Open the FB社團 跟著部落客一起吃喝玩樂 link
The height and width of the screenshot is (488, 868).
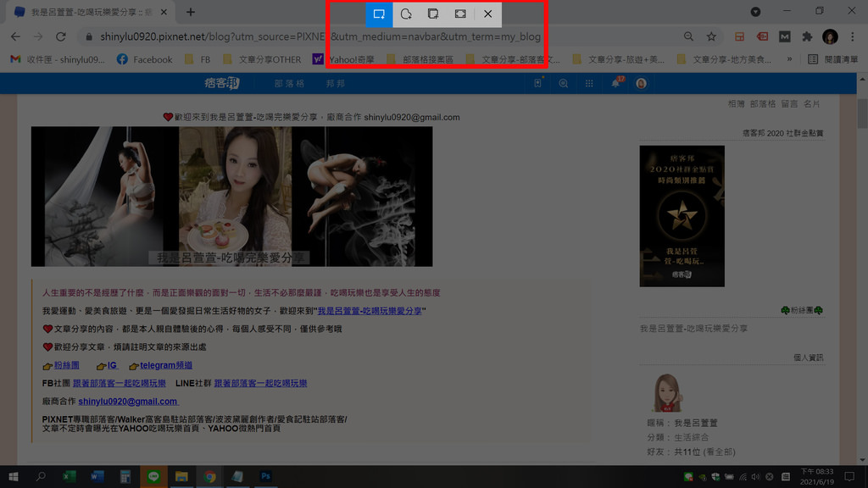119,383
